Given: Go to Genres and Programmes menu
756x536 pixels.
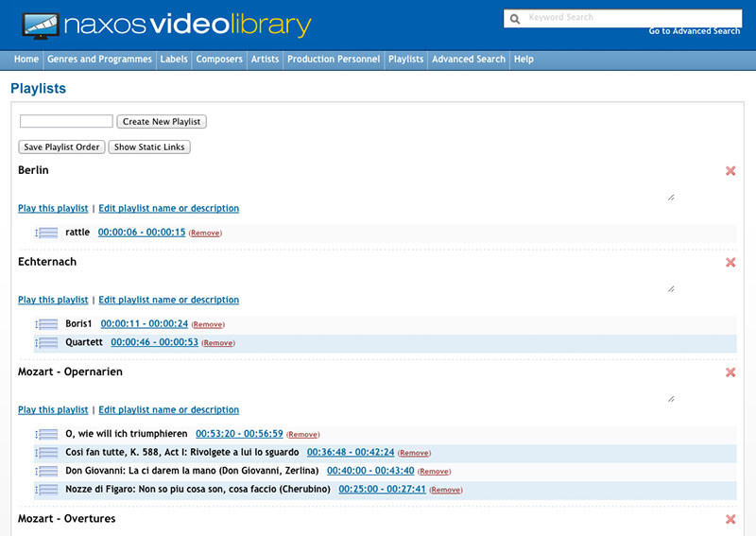Looking at the screenshot, I should (99, 60).
